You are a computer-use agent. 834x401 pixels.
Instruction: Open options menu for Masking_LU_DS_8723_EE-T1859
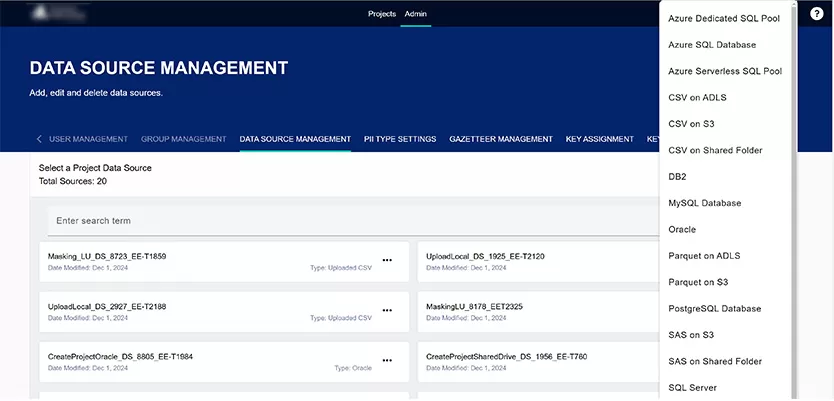[387, 261]
